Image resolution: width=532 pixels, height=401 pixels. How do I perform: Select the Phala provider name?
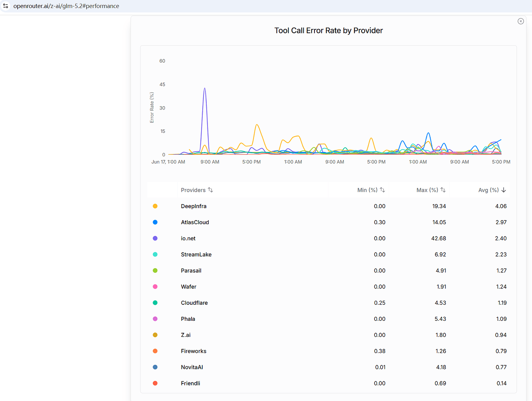(x=188, y=319)
